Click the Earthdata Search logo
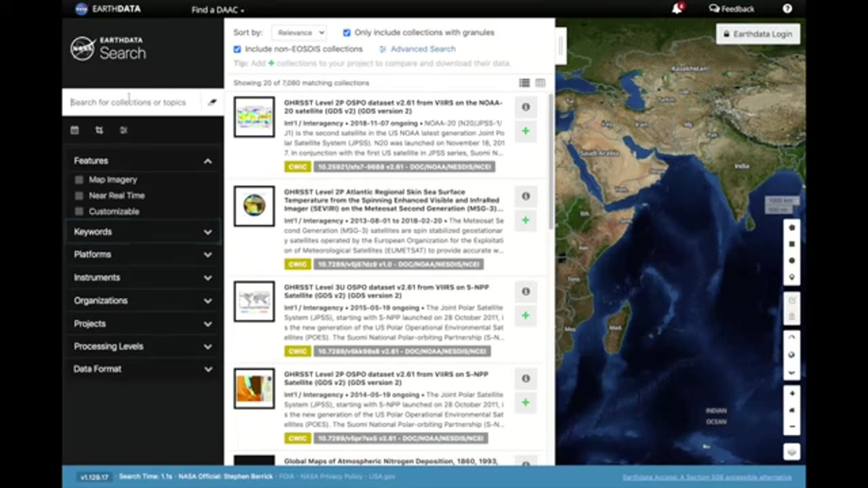The image size is (868, 488). 108,49
